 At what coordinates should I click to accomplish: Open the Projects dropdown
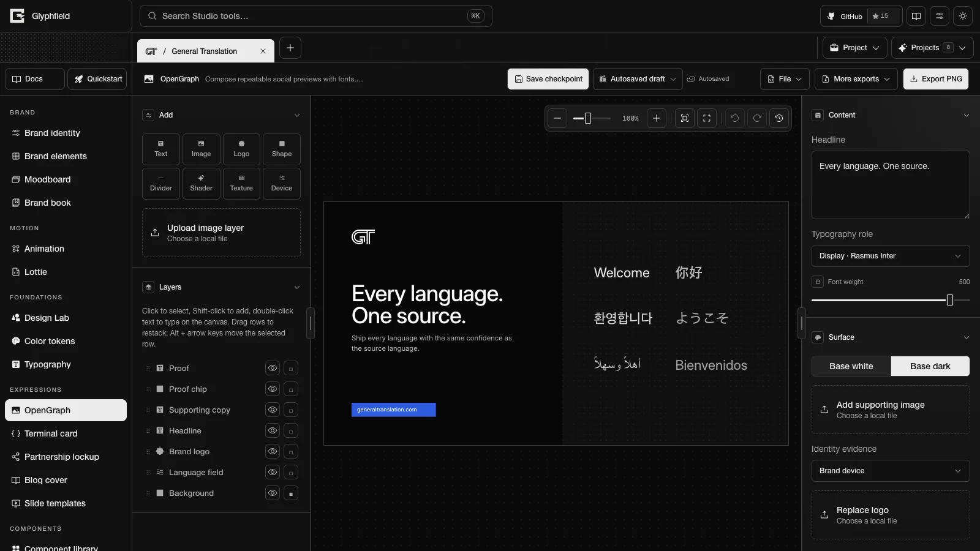coord(932,48)
